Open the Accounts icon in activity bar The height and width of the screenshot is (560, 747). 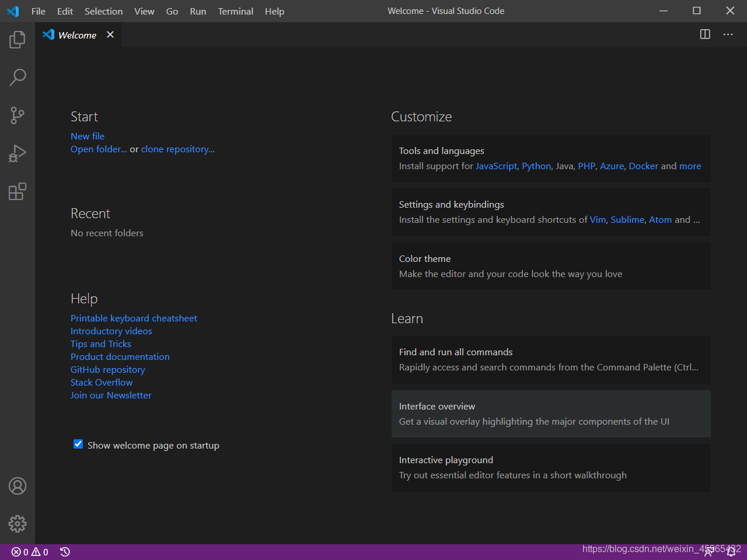pos(18,486)
